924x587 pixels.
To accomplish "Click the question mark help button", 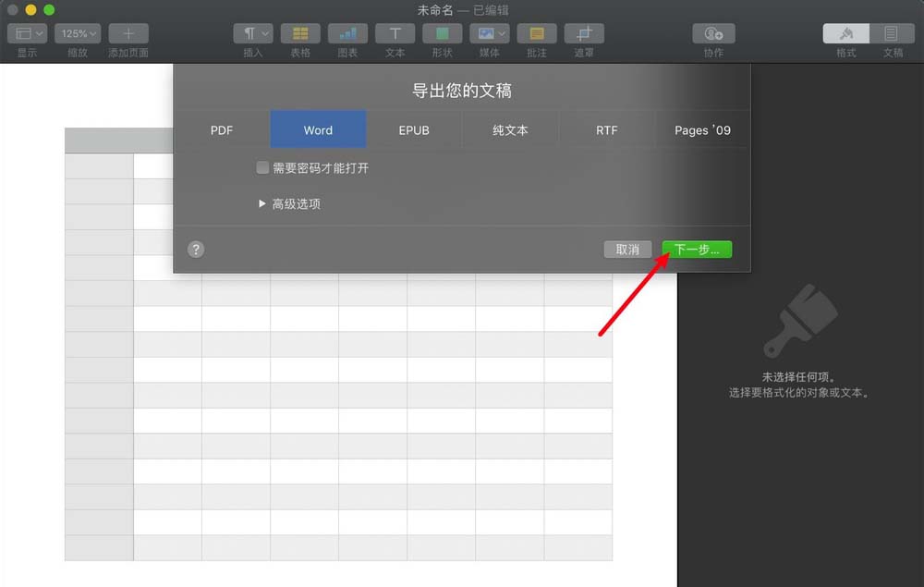I will coord(196,250).
